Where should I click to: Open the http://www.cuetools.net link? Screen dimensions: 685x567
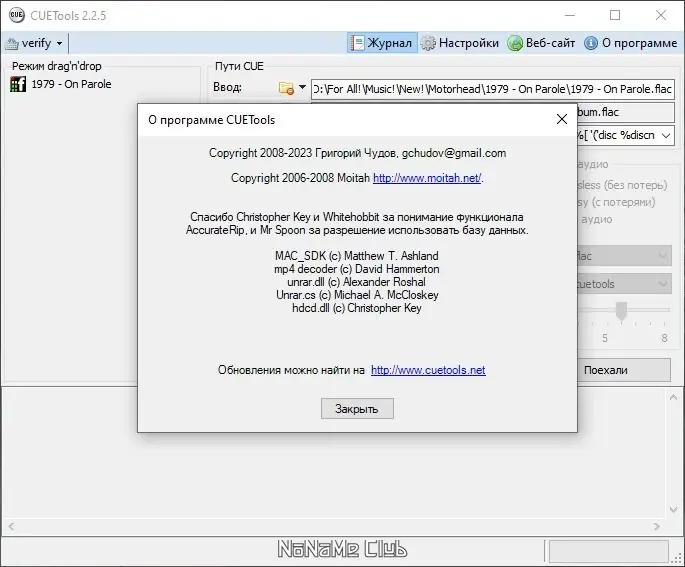pyautogui.click(x=428, y=370)
